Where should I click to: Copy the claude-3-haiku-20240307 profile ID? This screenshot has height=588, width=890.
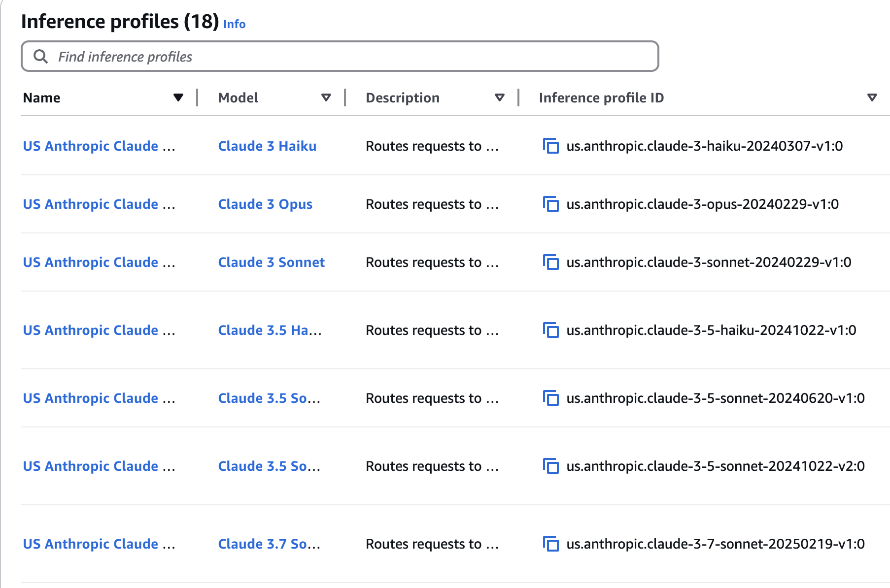pos(550,146)
